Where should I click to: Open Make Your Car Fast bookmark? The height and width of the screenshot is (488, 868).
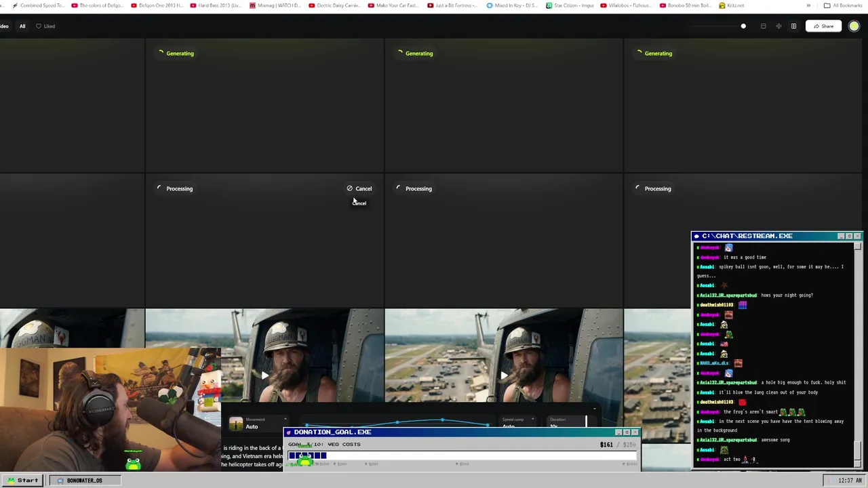(394, 5)
